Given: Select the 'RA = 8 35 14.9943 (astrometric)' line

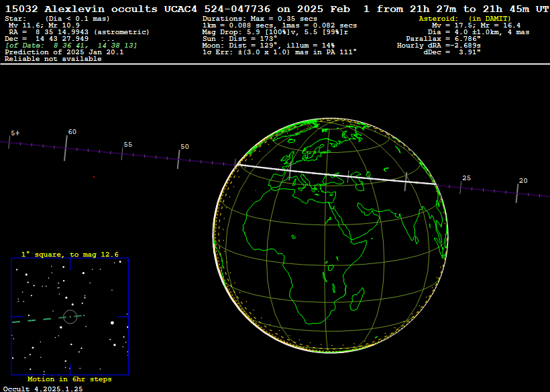Looking at the screenshot, I should click(x=79, y=32).
